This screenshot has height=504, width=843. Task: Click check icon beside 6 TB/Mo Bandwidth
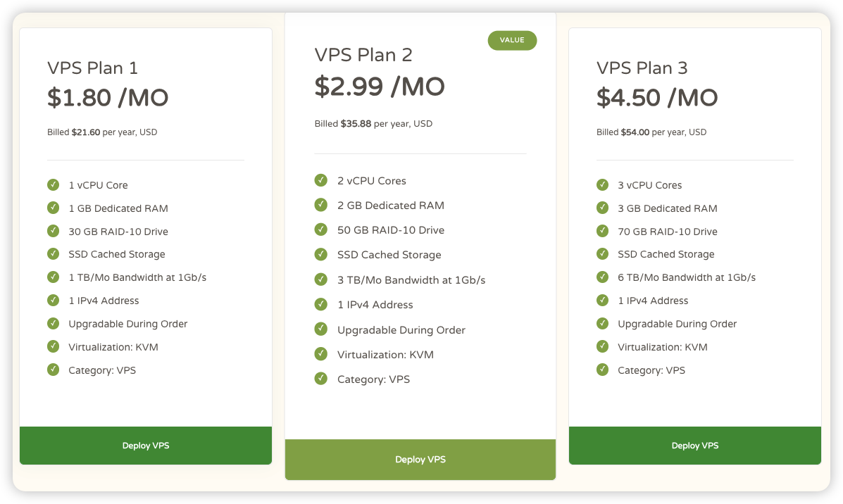tap(602, 277)
